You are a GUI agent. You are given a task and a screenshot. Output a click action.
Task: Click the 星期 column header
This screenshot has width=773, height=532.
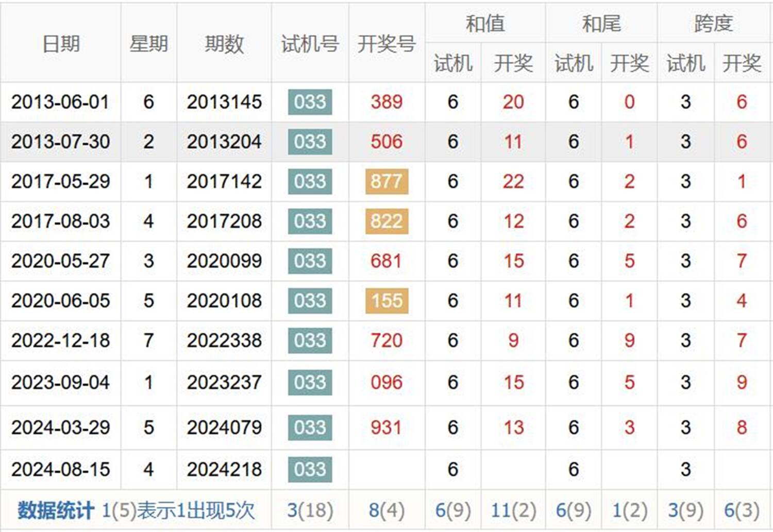coord(148,44)
